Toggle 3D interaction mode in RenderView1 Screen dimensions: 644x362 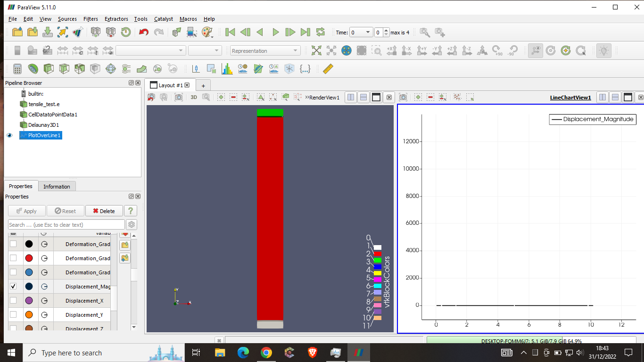pos(193,97)
